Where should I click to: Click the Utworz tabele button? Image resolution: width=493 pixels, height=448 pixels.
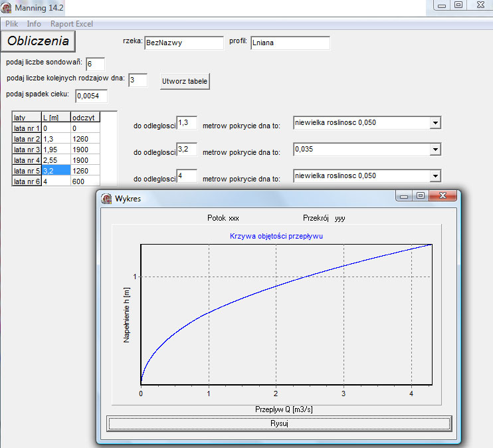pos(185,81)
